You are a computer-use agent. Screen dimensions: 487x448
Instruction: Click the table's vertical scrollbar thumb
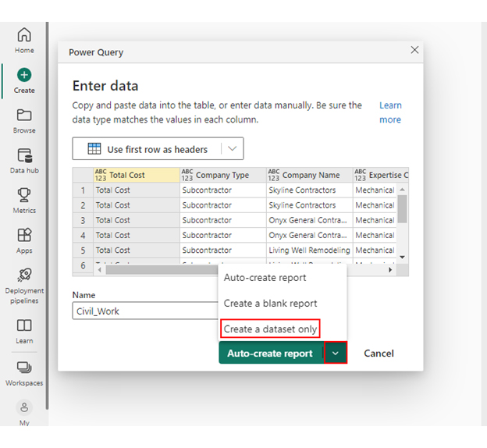tap(402, 208)
